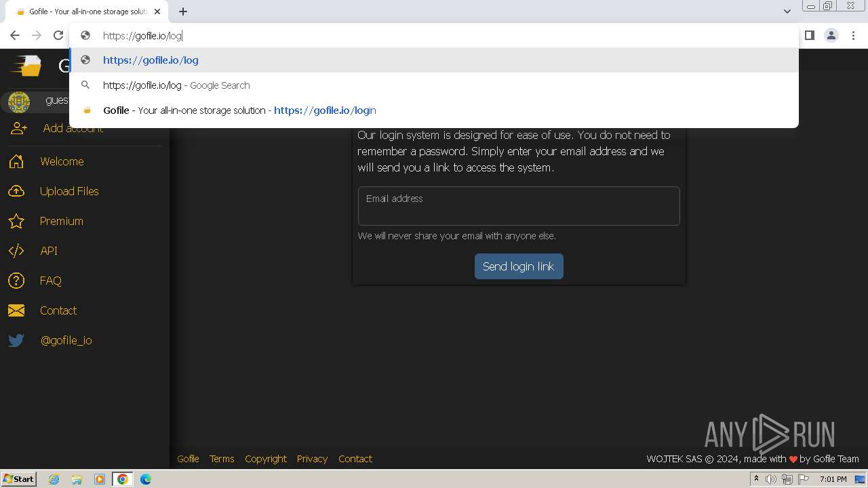Open File Explorer from the taskbar
This screenshot has height=488, width=868.
pos(77,479)
